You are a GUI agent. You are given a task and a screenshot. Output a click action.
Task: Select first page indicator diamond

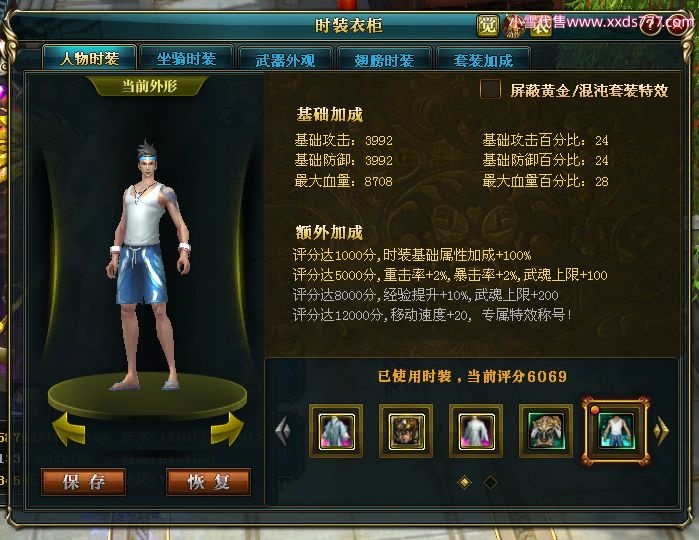pyautogui.click(x=465, y=482)
